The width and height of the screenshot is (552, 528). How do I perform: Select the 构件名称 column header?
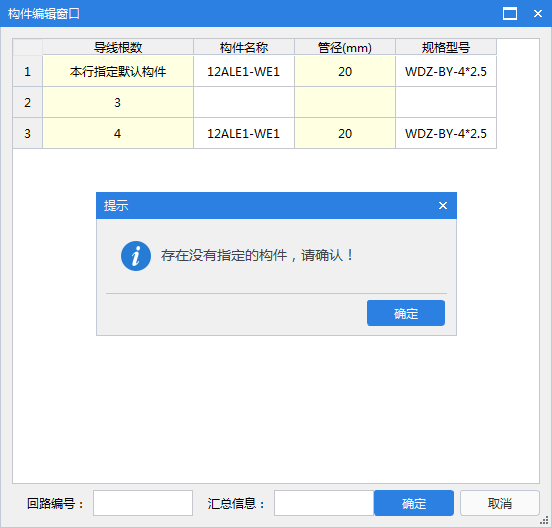coord(244,47)
